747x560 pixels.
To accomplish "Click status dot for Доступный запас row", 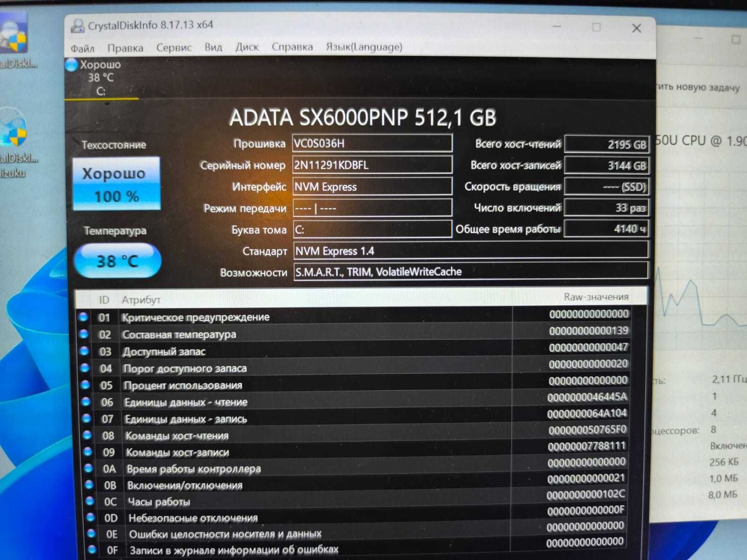I will [85, 350].
